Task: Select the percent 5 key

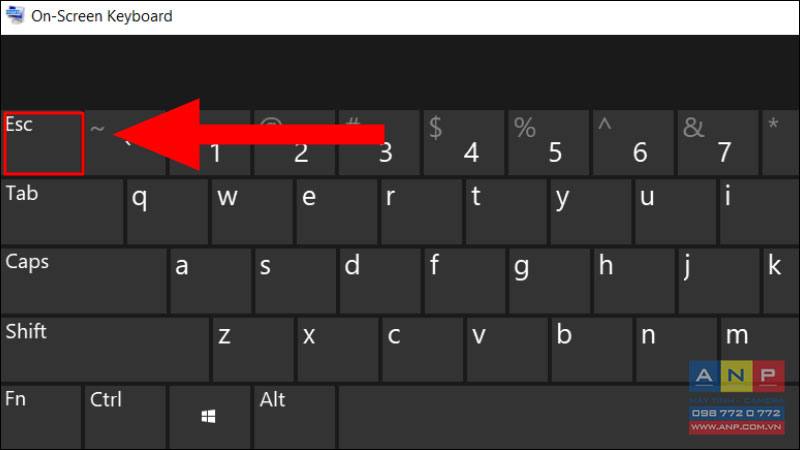Action: point(548,143)
